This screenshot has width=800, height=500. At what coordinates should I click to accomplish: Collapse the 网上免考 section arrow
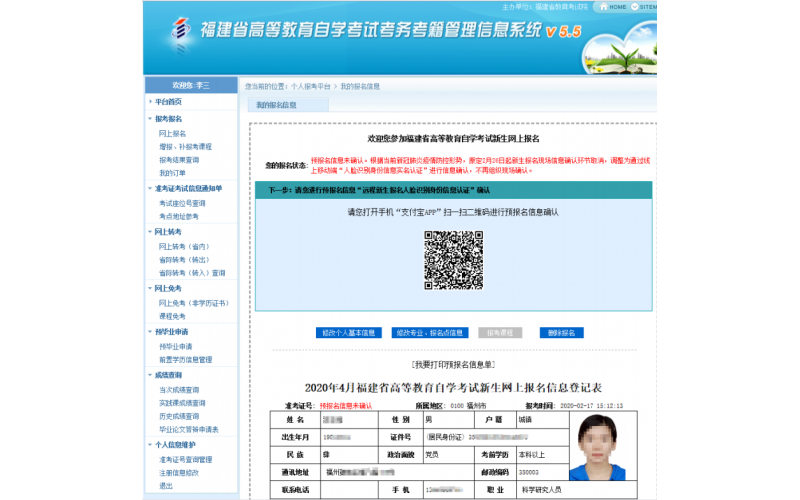click(x=150, y=288)
